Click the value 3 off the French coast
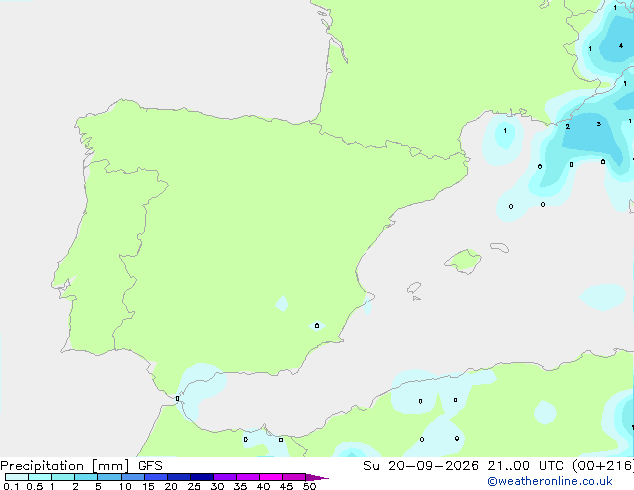Viewport: 634px width, 490px height. tap(599, 124)
